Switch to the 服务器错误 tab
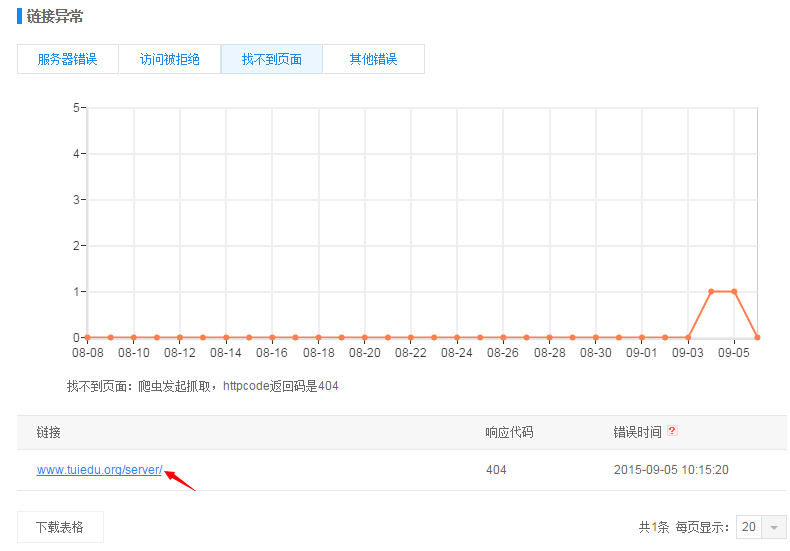790x551 pixels. [x=68, y=59]
